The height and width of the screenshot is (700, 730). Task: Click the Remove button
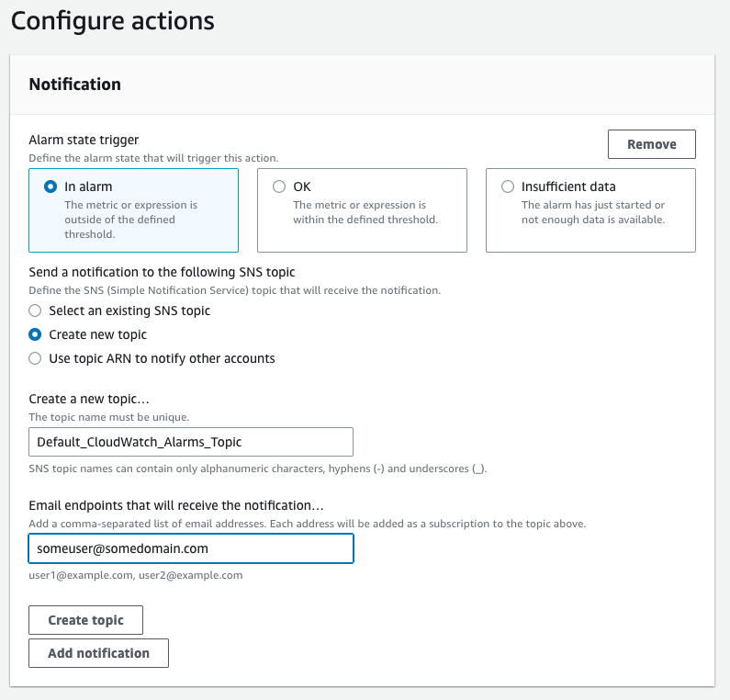651,144
